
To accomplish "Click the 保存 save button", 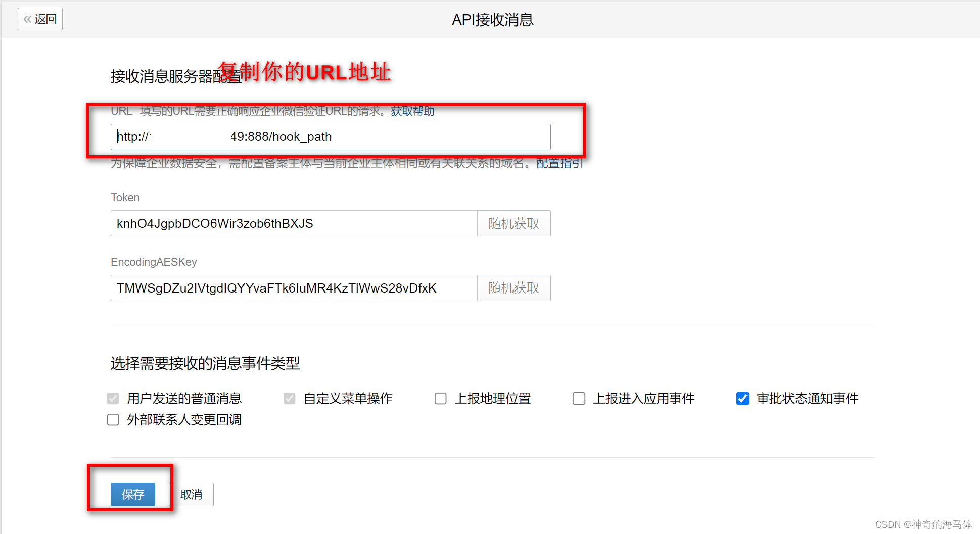I will click(x=132, y=494).
